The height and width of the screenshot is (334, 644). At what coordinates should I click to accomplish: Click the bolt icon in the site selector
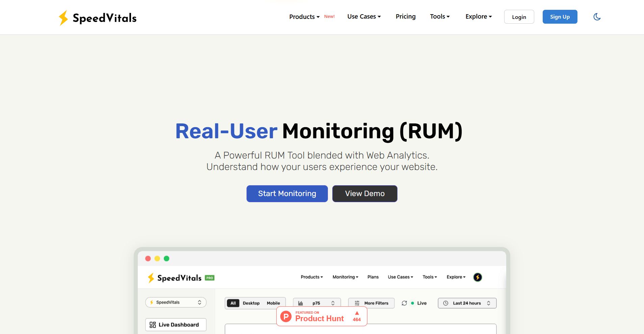pos(152,302)
